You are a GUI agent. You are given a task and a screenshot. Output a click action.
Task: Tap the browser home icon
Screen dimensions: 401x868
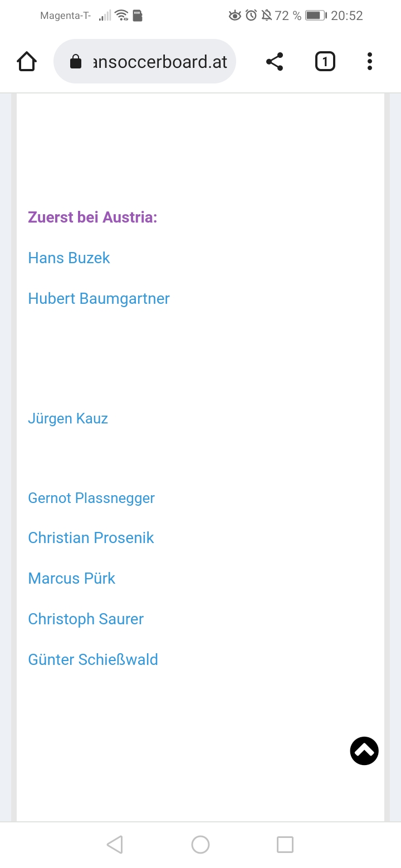[27, 61]
